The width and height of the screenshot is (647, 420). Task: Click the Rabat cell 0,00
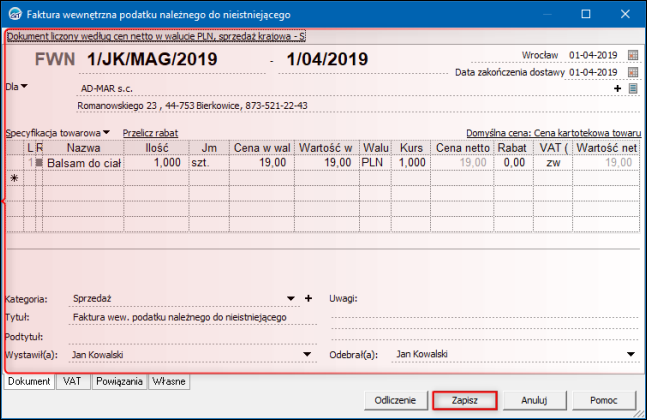coord(514,163)
